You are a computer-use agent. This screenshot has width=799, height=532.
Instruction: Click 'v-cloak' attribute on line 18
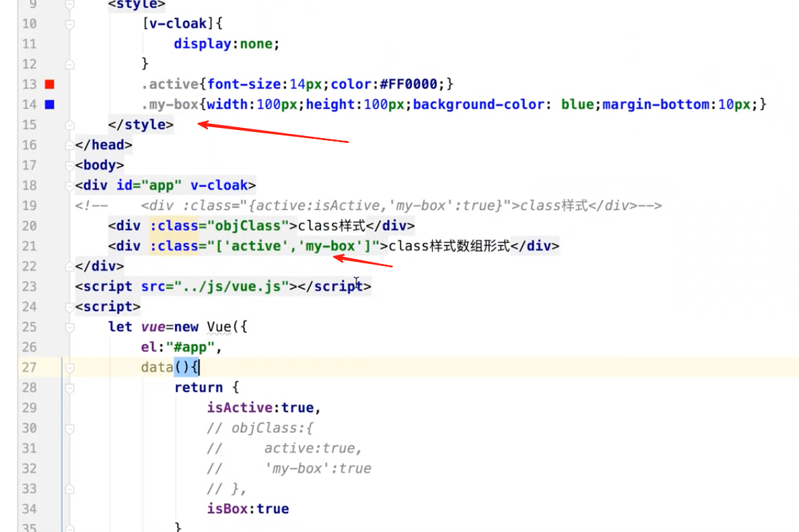(219, 185)
